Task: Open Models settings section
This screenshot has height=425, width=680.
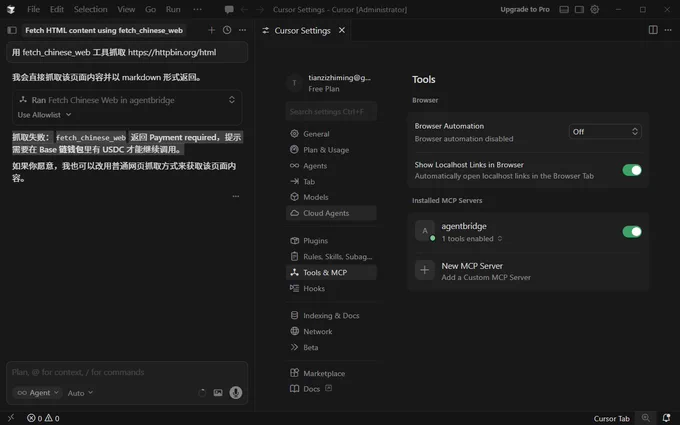Action: pyautogui.click(x=331, y=197)
